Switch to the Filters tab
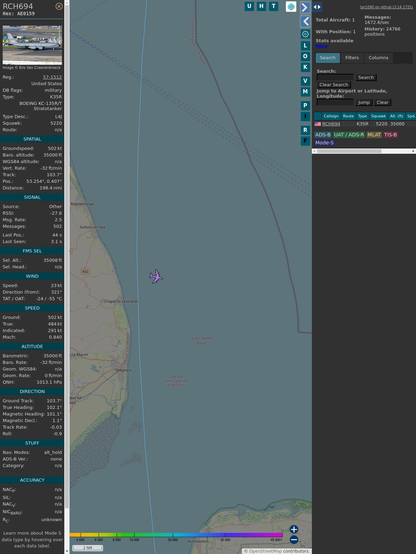This screenshot has height=554, width=416. (352, 58)
